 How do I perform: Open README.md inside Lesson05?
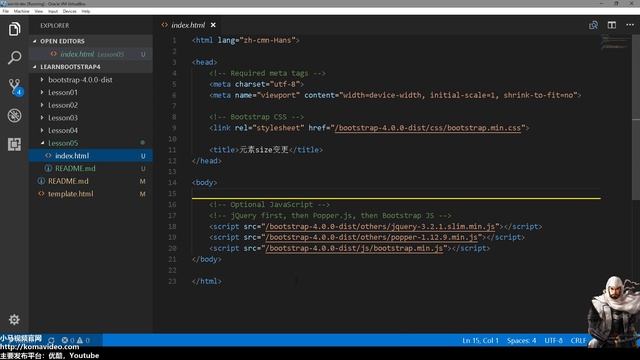point(91,168)
